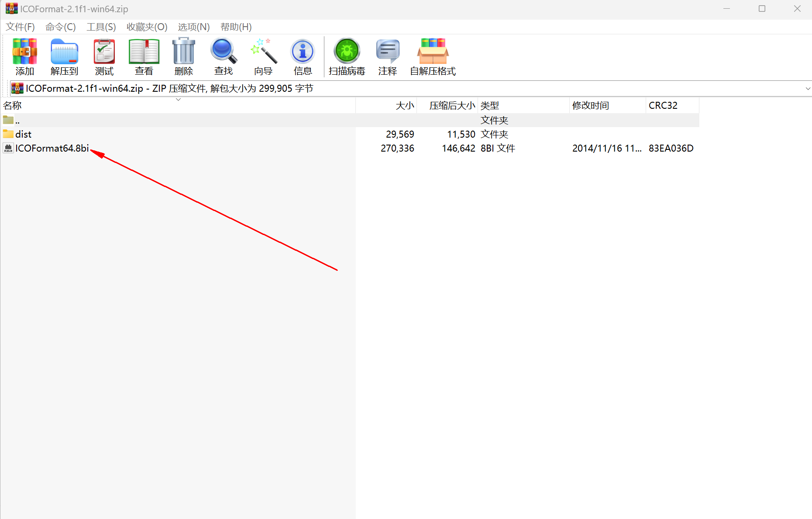Click the 信息 (Info) icon
Viewport: 812px width, 519px height.
click(303, 52)
